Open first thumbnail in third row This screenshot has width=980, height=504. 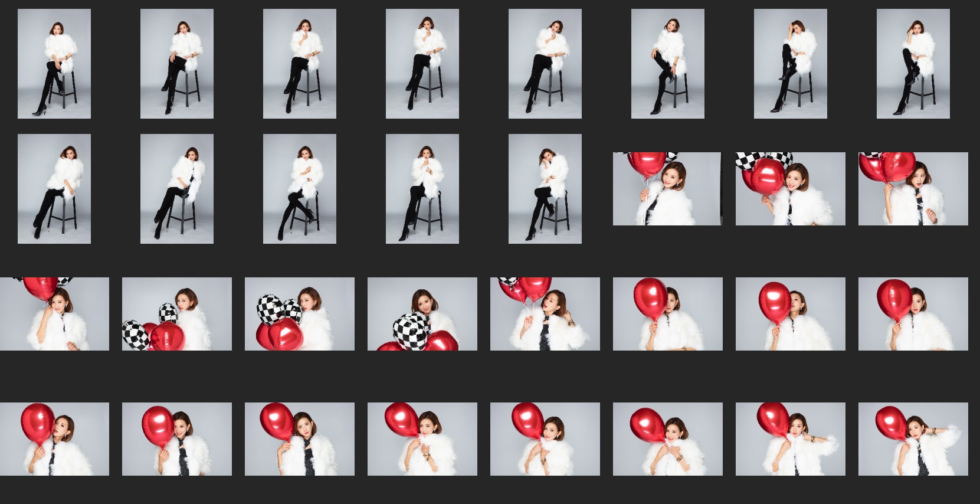(x=54, y=314)
